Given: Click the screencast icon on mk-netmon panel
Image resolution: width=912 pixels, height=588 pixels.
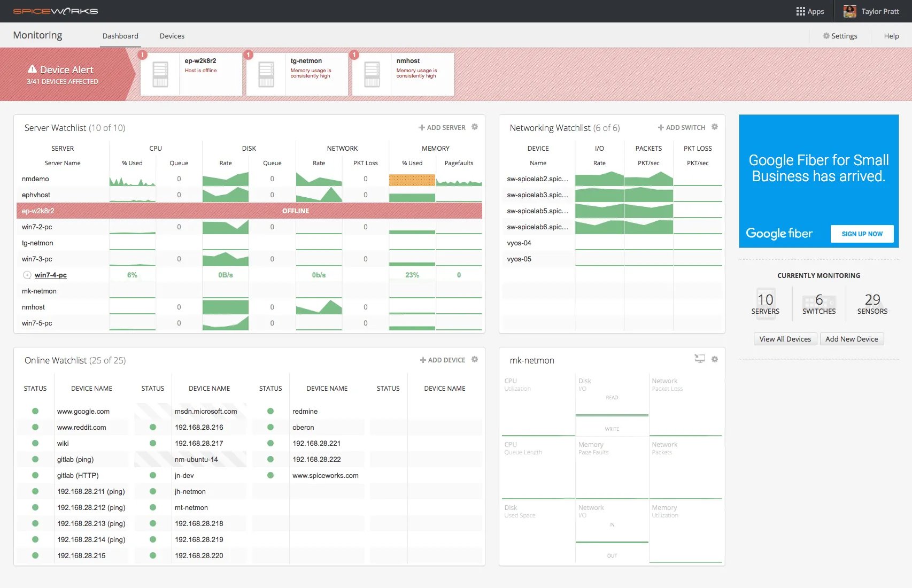Looking at the screenshot, I should click(699, 359).
